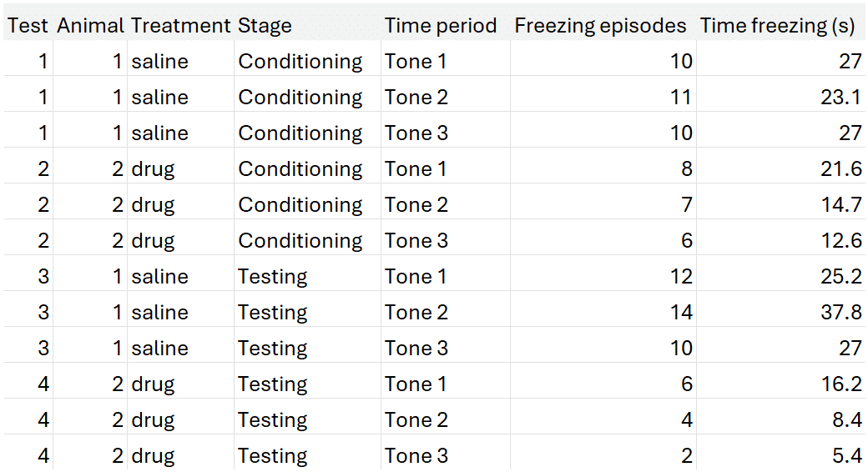Click the Time freezing (s) header

pos(777,26)
